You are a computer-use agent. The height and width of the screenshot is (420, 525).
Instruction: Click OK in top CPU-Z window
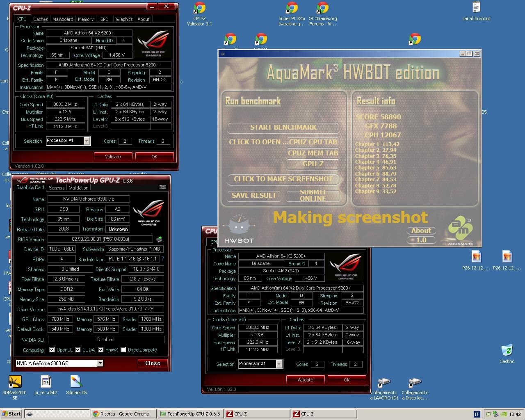click(x=154, y=157)
